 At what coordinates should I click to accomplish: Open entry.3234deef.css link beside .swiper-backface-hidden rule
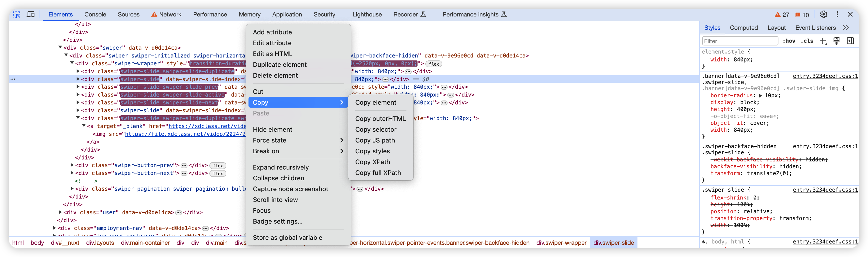point(825,146)
